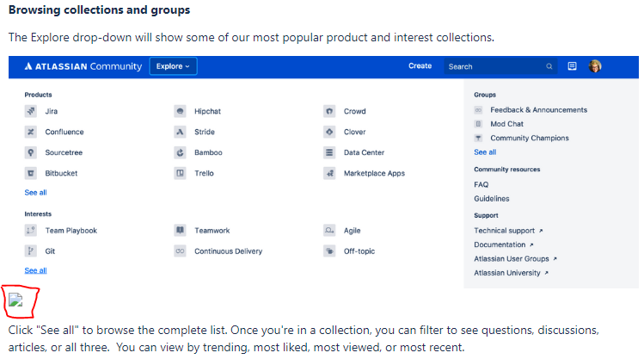This screenshot has width=644, height=359.
Task: Open the Bitbucket collection link
Action: tap(61, 173)
